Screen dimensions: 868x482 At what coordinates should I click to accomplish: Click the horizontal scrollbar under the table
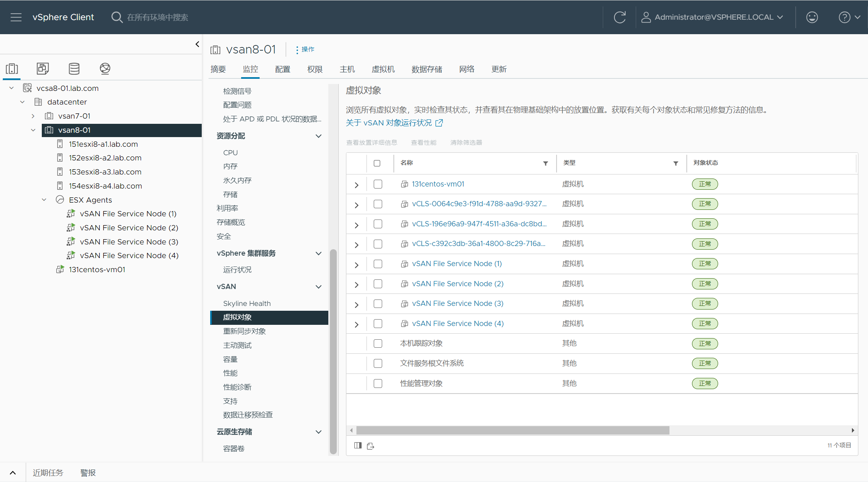513,431
